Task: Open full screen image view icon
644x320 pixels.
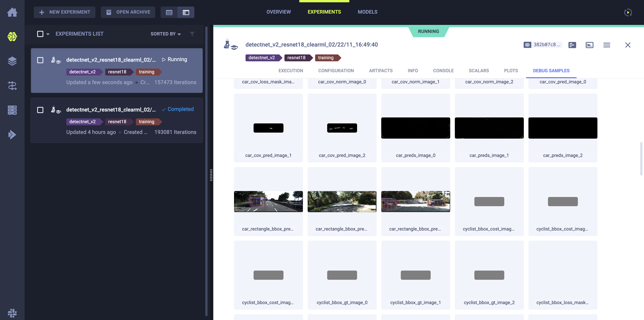Action: pyautogui.click(x=589, y=45)
